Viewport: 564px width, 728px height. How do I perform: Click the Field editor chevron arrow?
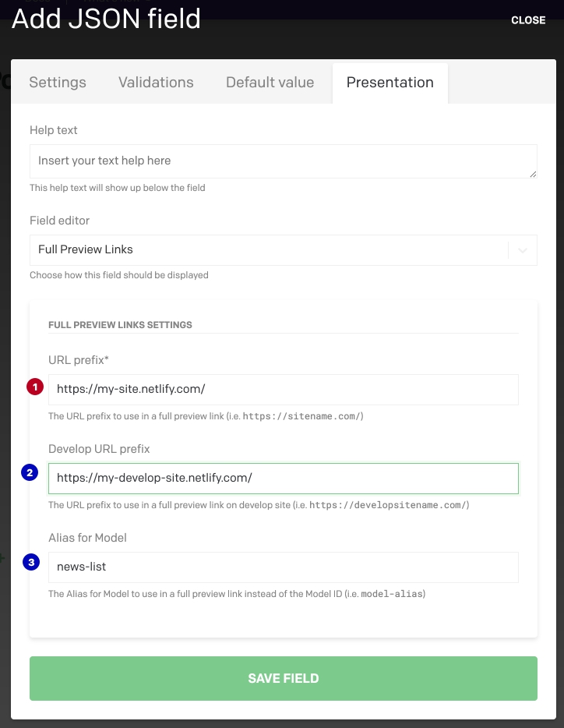point(523,250)
